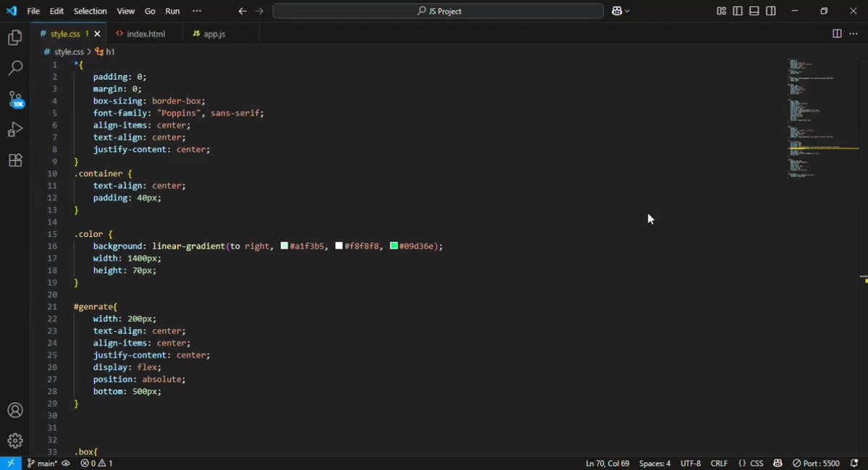The height and width of the screenshot is (470, 868).
Task: Go back with the left arrow
Action: (243, 11)
